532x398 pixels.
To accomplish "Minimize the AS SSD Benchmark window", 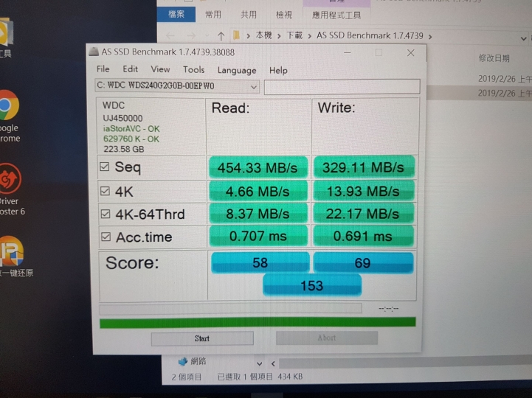I will [347, 52].
